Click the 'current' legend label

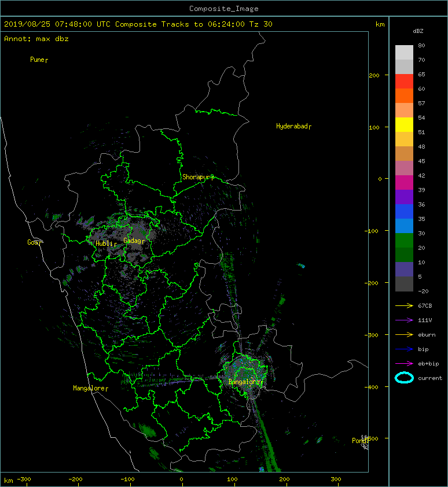click(x=430, y=378)
